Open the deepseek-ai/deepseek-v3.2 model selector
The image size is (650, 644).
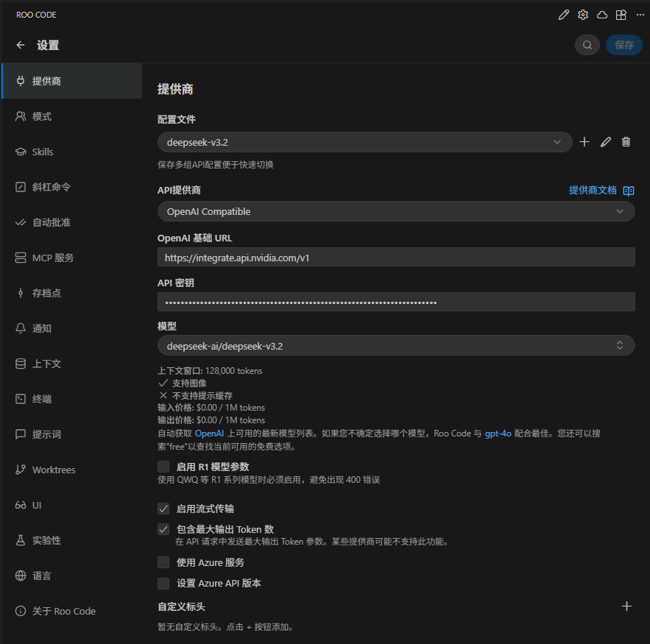coord(396,346)
